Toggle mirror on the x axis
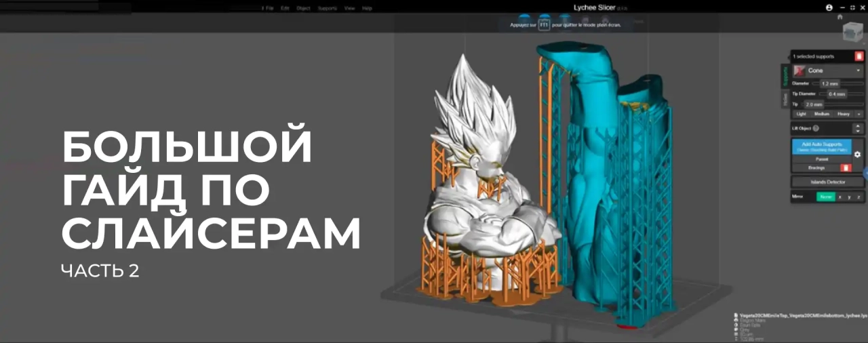The height and width of the screenshot is (343, 868). (x=840, y=197)
